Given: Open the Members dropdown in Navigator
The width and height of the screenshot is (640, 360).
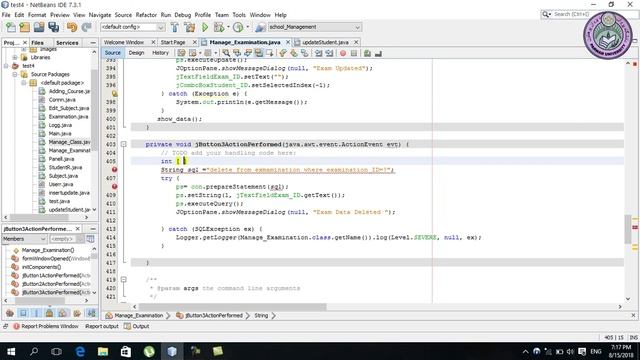Looking at the screenshot, I should (x=25, y=239).
